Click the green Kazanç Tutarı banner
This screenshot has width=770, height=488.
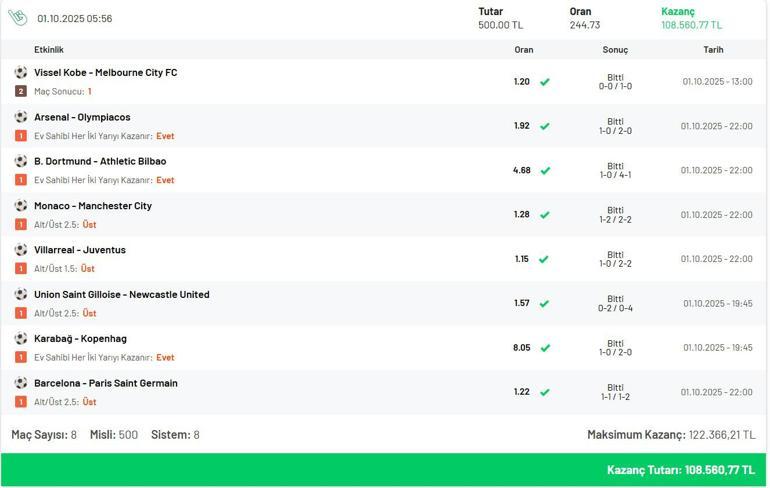[x=384, y=469]
